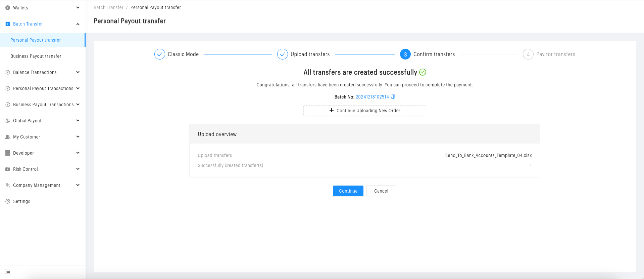Click Continue Uploading New Order

(x=365, y=111)
